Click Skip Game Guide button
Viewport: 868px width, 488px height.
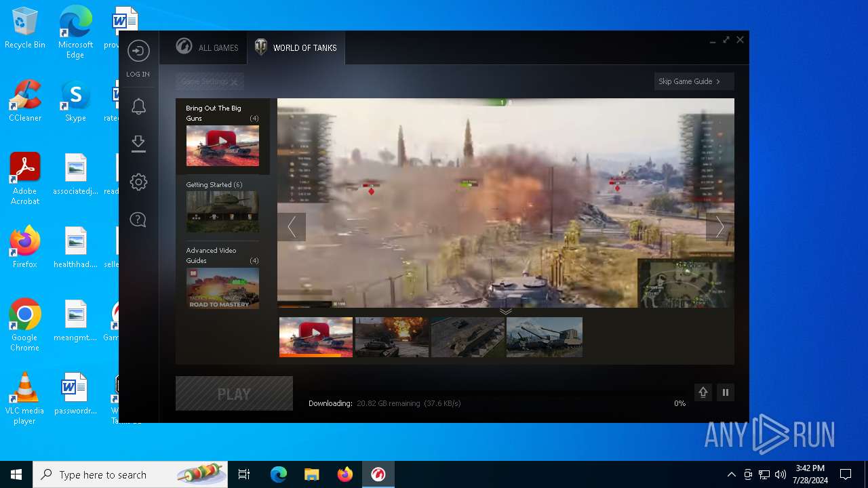[694, 81]
